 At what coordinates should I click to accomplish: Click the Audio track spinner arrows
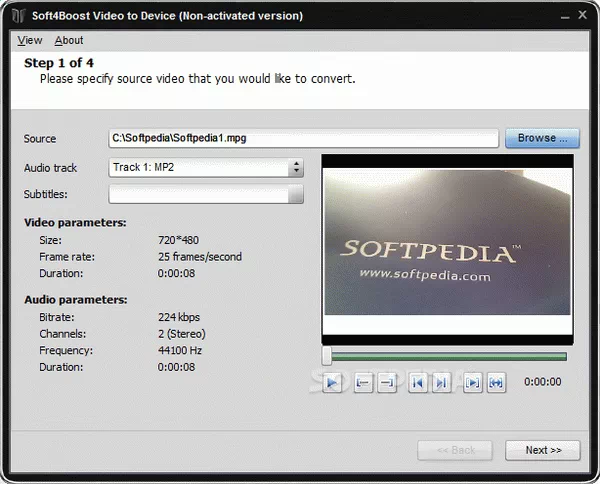(296, 168)
